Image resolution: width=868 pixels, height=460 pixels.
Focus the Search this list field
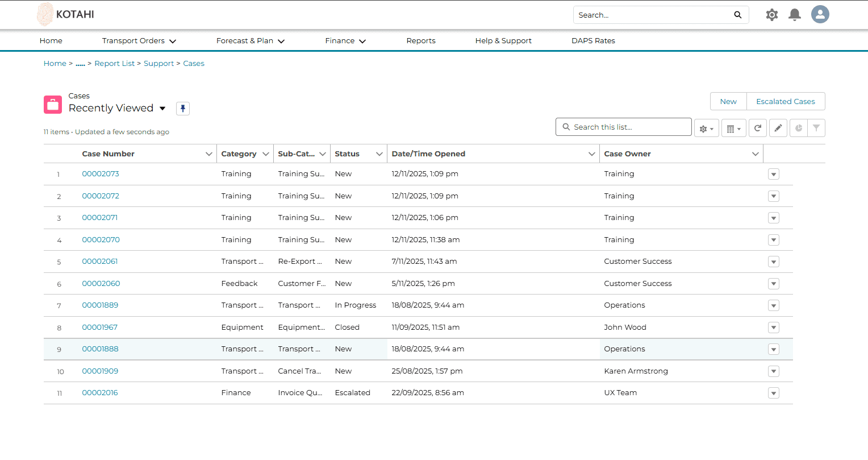point(624,127)
